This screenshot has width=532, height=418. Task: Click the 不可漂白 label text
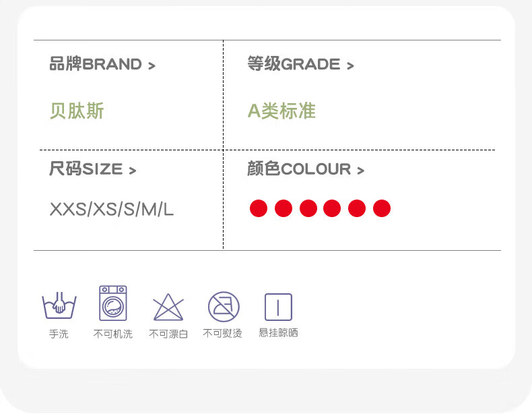pos(168,334)
